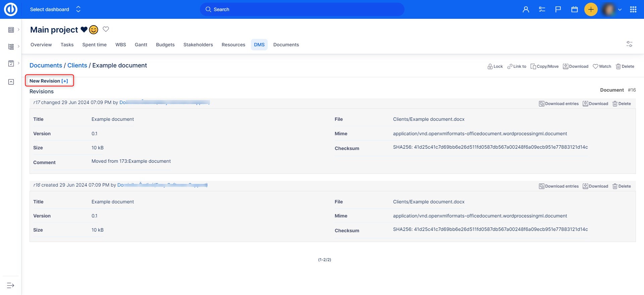Open the apps grid menu icon
This screenshot has width=644, height=295.
tap(633, 9)
